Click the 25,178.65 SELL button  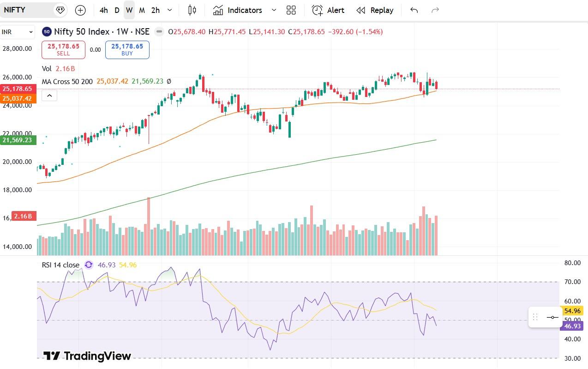(x=63, y=49)
